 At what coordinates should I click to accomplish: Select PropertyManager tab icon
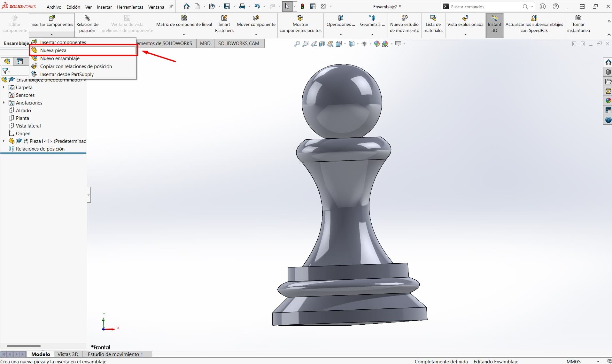point(20,61)
